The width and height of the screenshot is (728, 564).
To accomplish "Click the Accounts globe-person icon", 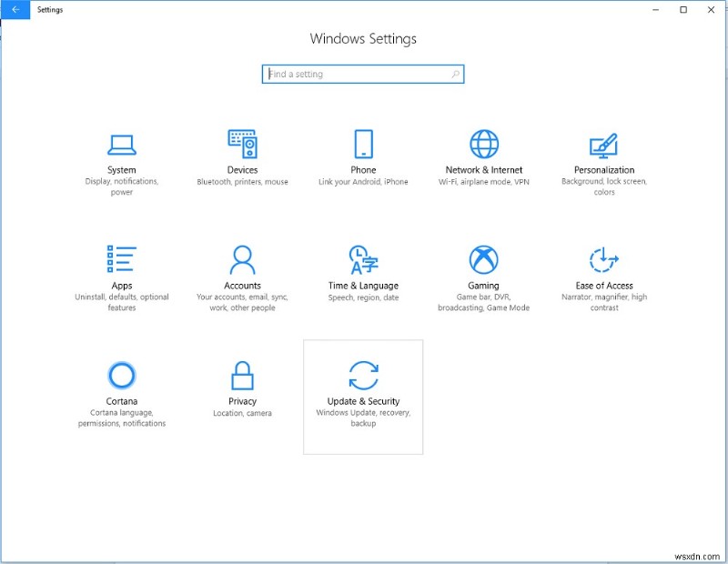I will [x=242, y=260].
